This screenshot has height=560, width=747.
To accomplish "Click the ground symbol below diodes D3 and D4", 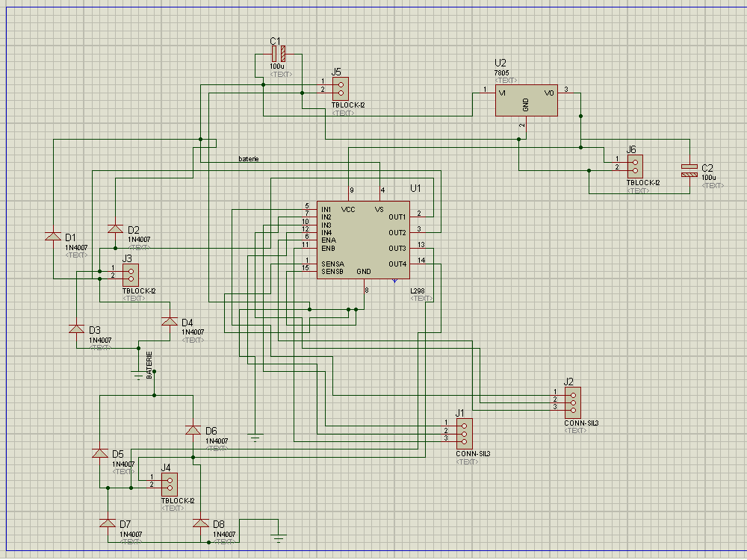I will click(138, 376).
